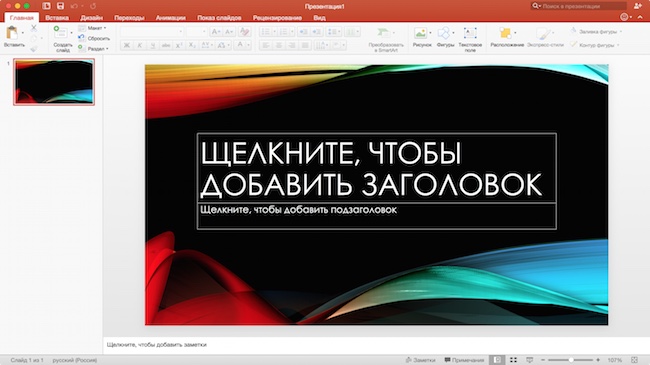Screen dimensions: 650x365
Task: Open the Layout (Макет) dropdown
Action: tap(92, 28)
